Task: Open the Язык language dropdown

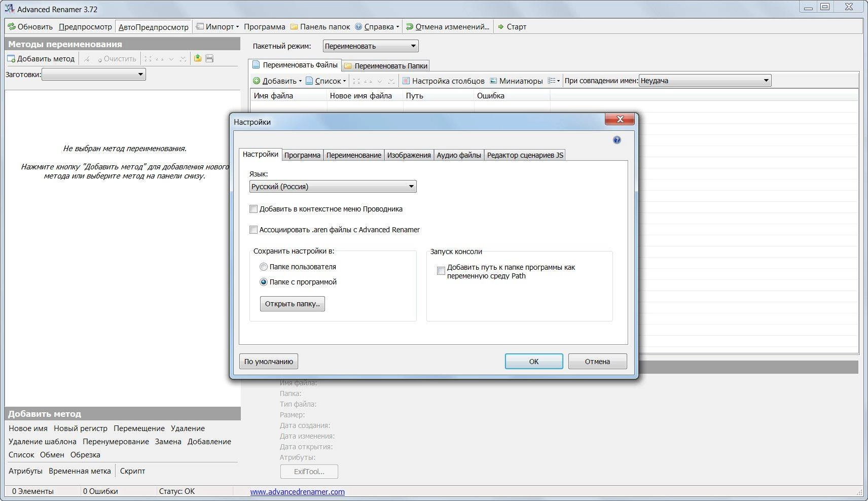Action: click(333, 187)
